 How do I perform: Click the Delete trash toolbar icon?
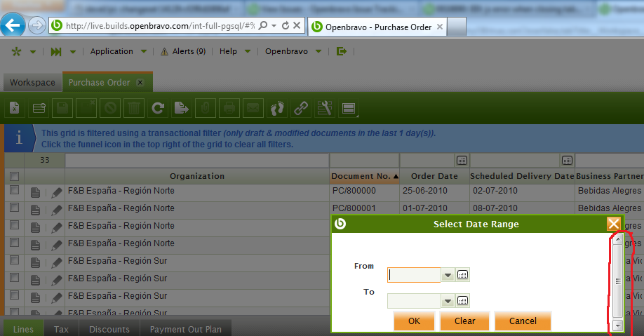coord(134,109)
